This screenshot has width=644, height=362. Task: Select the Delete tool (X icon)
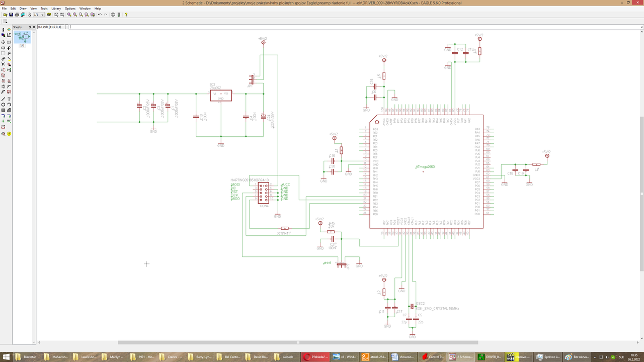pos(3,64)
